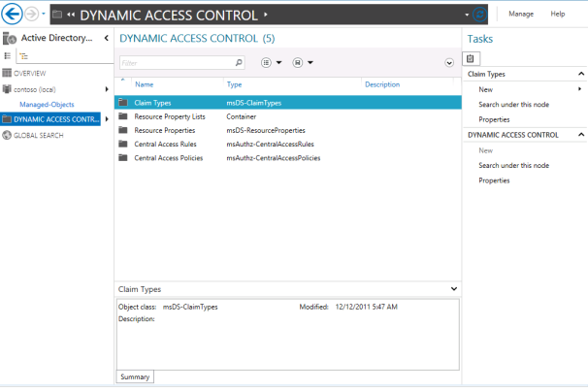This screenshot has height=392, width=588.
Task: Click the magnifier icon in the filter box
Action: point(239,63)
